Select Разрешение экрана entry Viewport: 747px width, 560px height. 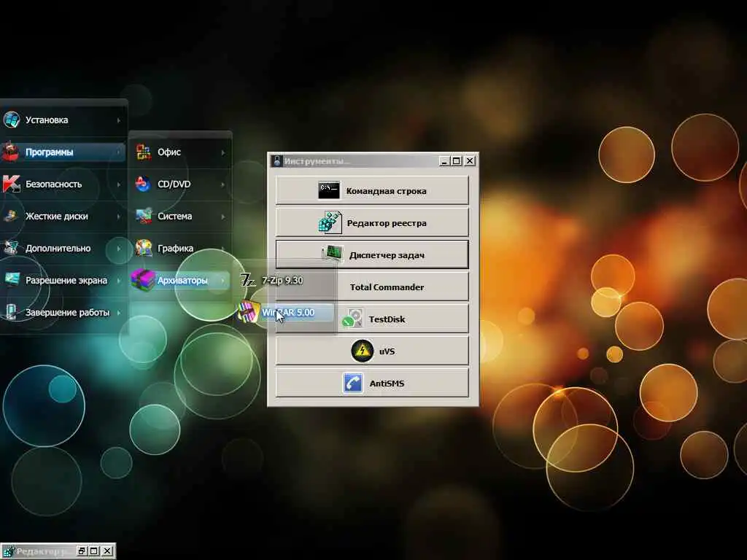coord(63,280)
